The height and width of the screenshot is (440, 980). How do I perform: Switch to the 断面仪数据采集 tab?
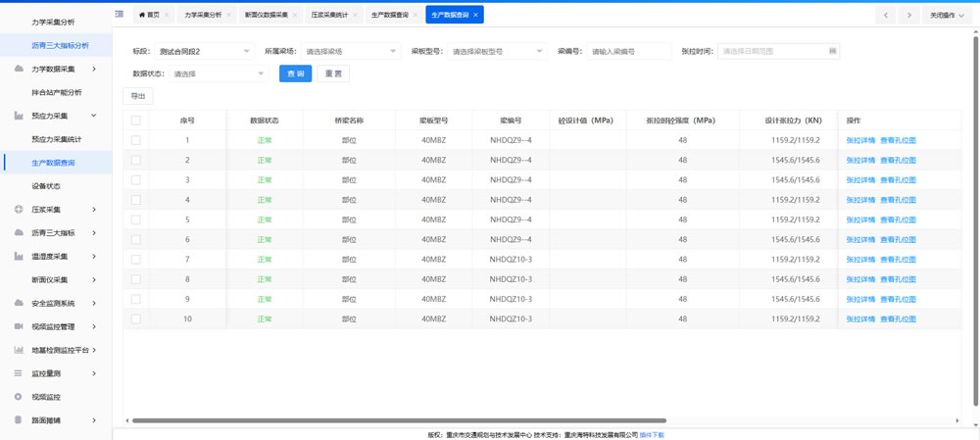[266, 16]
